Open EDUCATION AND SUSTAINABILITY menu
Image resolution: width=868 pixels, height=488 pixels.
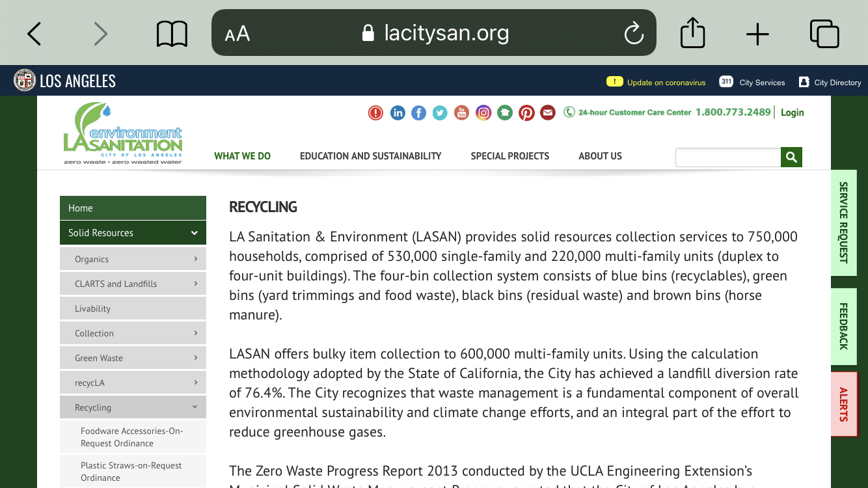pos(370,156)
